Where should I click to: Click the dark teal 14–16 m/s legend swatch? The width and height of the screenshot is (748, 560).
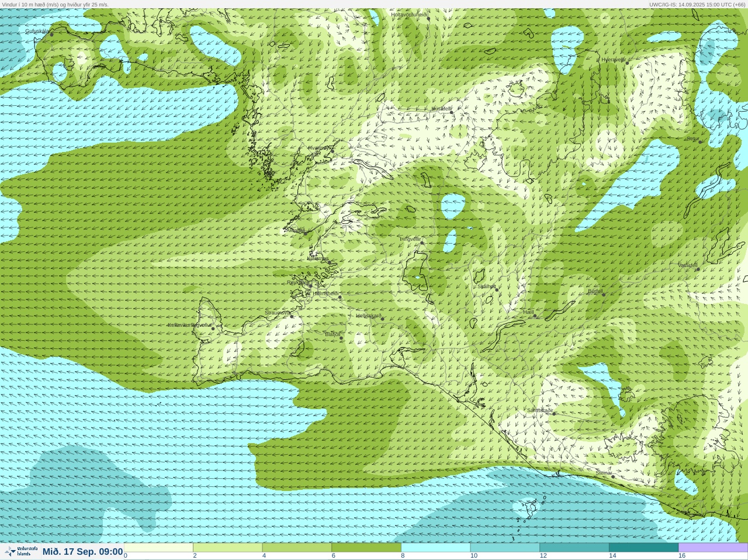(643, 548)
